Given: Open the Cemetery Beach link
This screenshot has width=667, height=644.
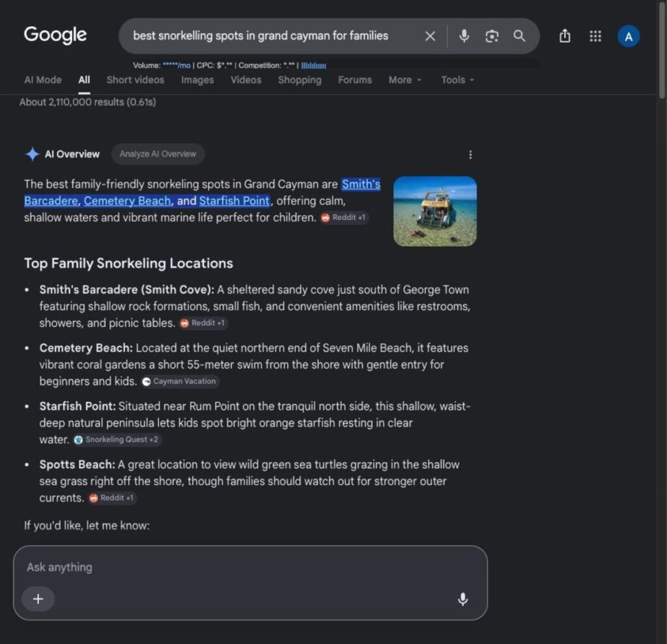Looking at the screenshot, I should tap(127, 201).
